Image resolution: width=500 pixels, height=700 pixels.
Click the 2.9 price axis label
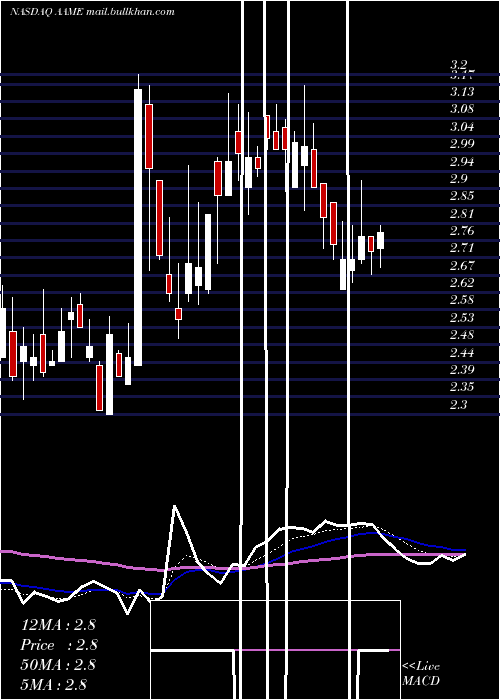[x=458, y=179]
